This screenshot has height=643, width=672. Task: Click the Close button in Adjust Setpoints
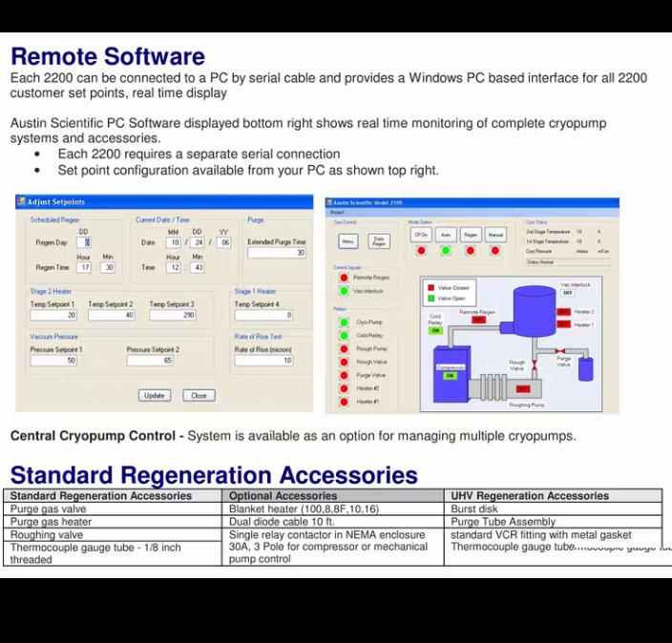tap(199, 395)
